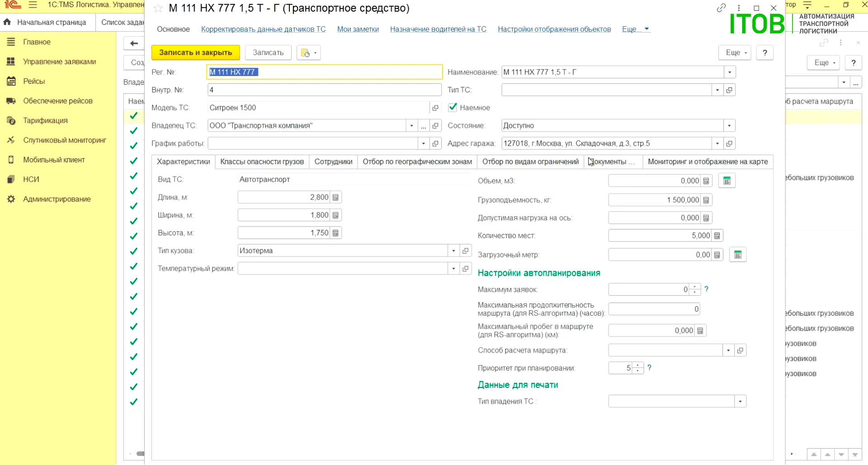Screen dimensions: 868x465
Task: Open График работы linked item icon
Action: 435,143
